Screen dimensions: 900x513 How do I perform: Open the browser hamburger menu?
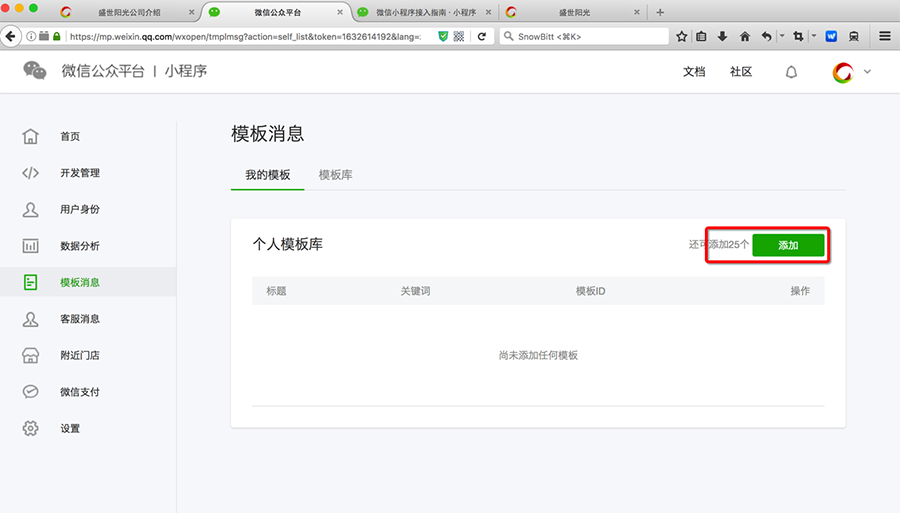tap(885, 36)
